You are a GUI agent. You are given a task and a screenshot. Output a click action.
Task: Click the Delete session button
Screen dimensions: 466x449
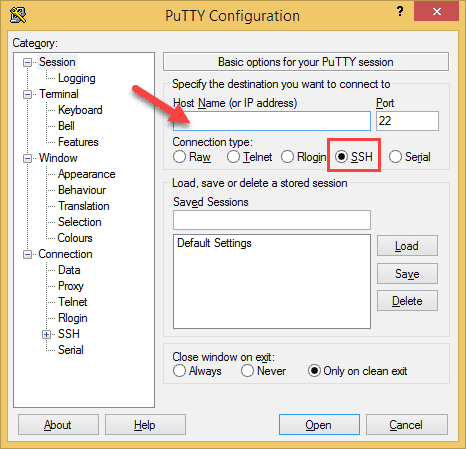[x=407, y=301]
